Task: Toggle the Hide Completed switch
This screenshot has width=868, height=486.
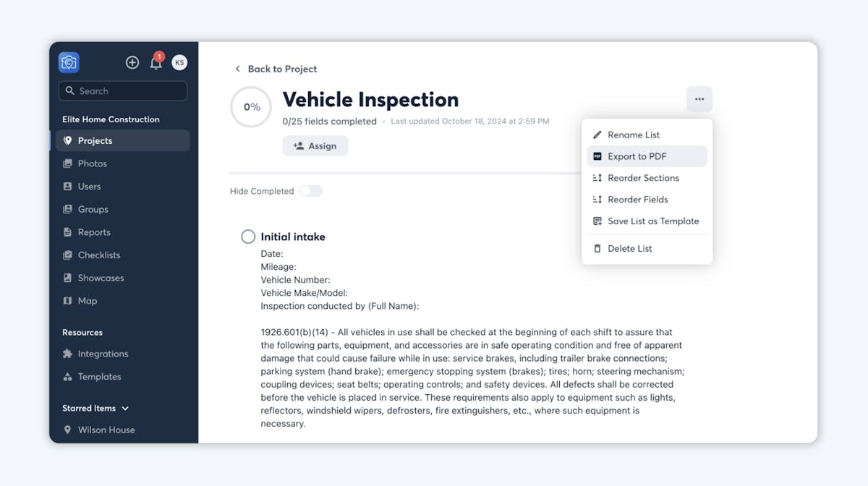Action: pos(311,191)
